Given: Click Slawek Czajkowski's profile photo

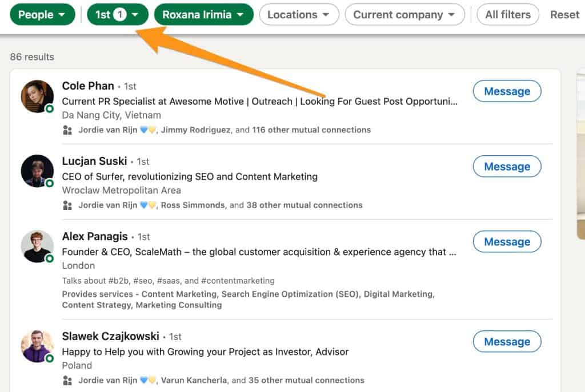Looking at the screenshot, I should click(38, 346).
